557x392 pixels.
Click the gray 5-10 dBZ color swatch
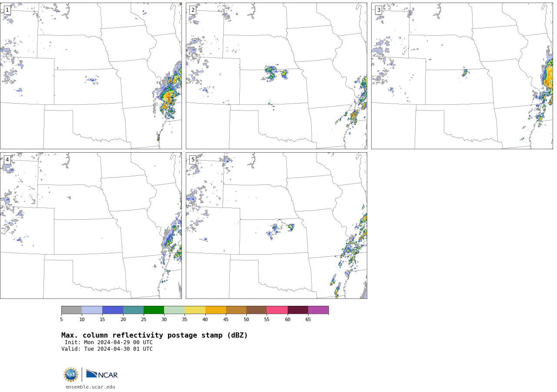[x=71, y=310]
